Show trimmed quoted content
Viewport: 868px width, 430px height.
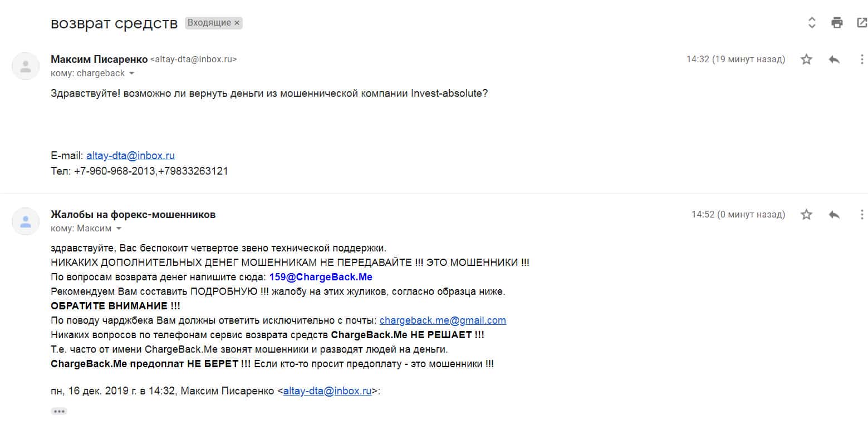[59, 412]
